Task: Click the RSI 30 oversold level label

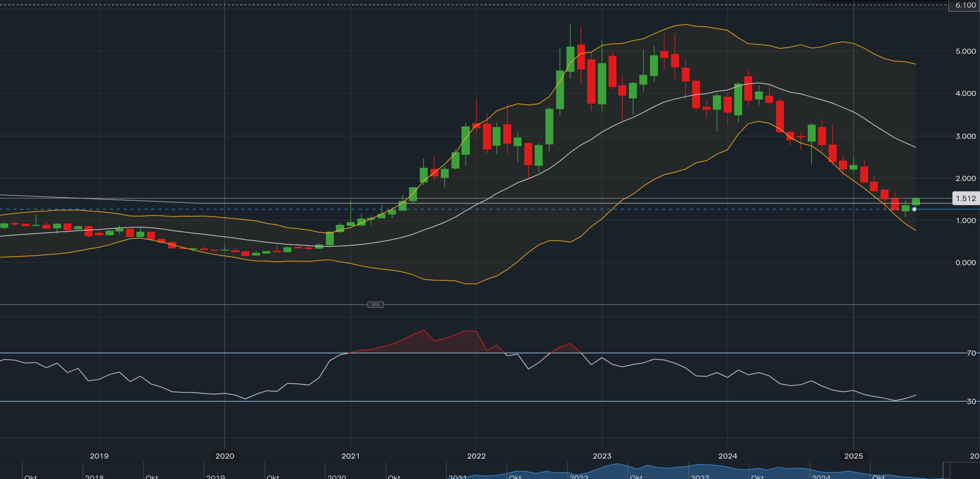Action: 971,401
